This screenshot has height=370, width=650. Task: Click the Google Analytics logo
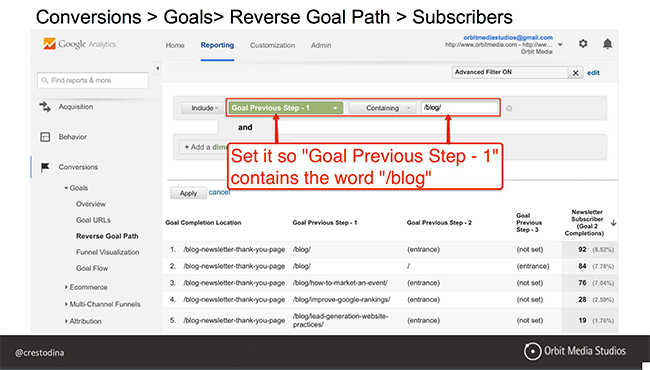79,44
